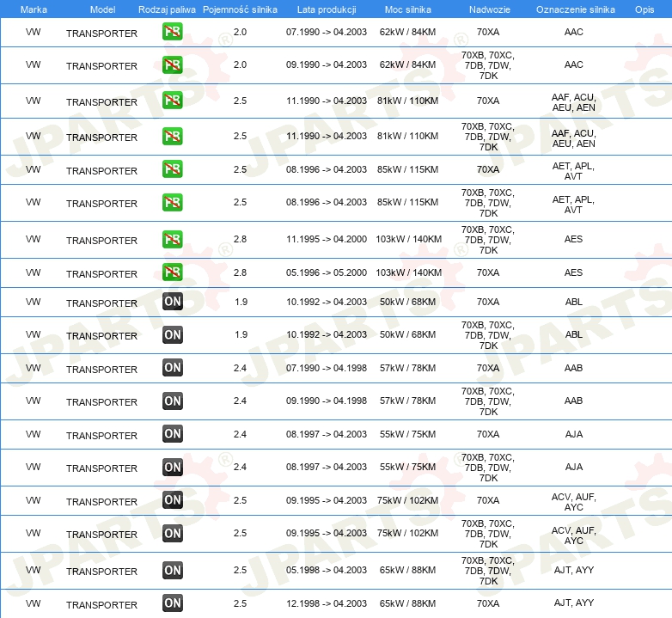Click 75kW / 102KM in 70XA row

(x=407, y=500)
